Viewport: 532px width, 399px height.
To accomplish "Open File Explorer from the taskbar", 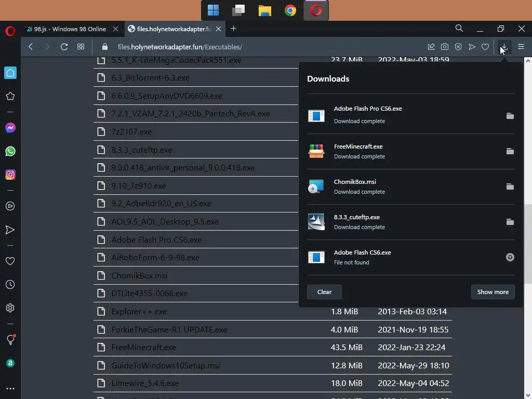I will pyautogui.click(x=264, y=10).
